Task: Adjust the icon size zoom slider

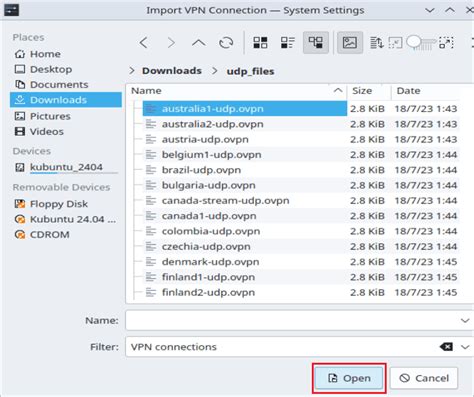Action: [421, 43]
